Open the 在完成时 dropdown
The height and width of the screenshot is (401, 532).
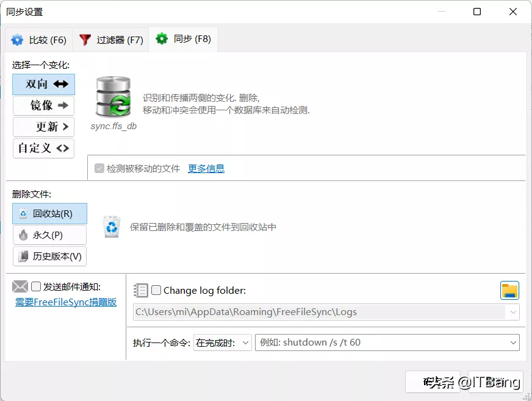tap(222, 342)
